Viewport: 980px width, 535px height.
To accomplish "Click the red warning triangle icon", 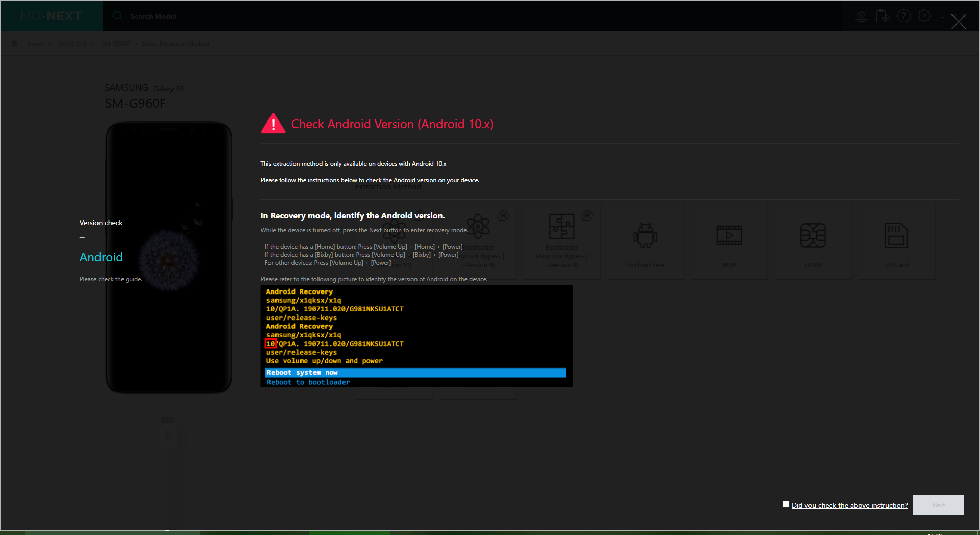I will point(273,124).
